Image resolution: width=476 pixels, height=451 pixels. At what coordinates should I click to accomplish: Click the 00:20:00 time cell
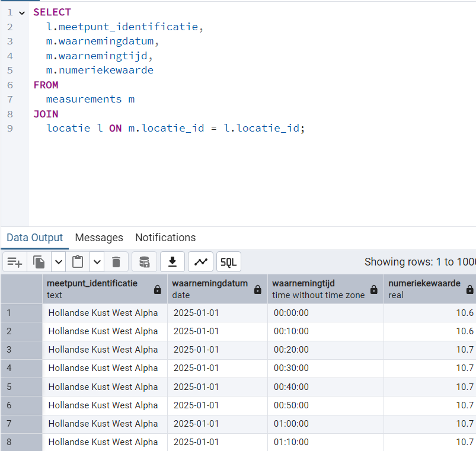click(x=325, y=350)
